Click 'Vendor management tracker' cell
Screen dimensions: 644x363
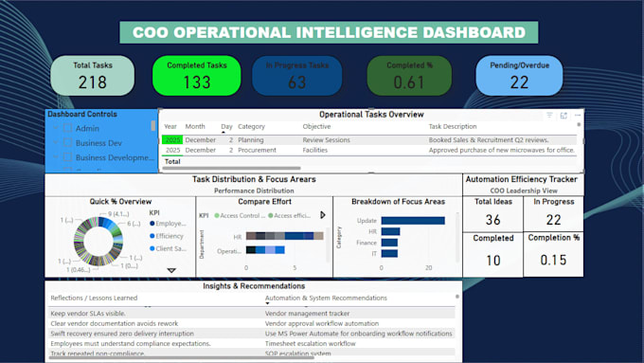pyautogui.click(x=307, y=314)
